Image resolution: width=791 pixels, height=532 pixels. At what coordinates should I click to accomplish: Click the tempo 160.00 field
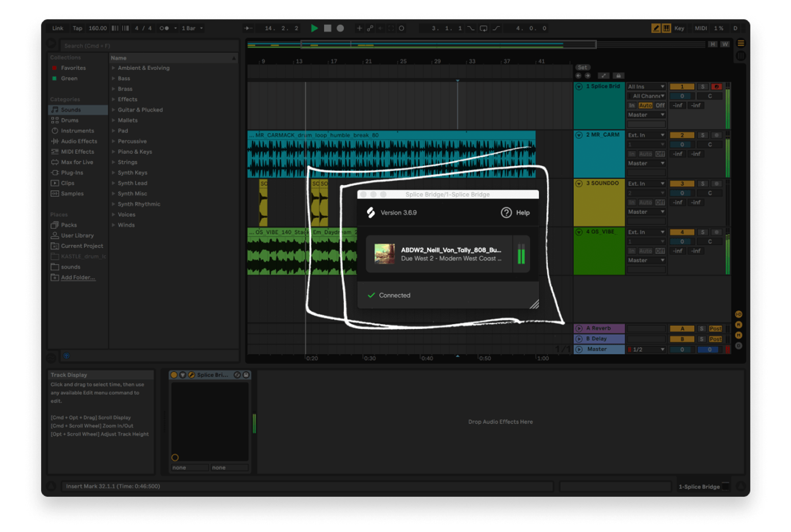click(x=98, y=28)
